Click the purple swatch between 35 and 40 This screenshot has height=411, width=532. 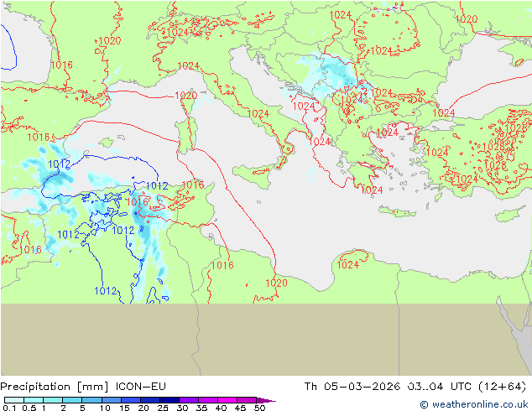[208, 400]
